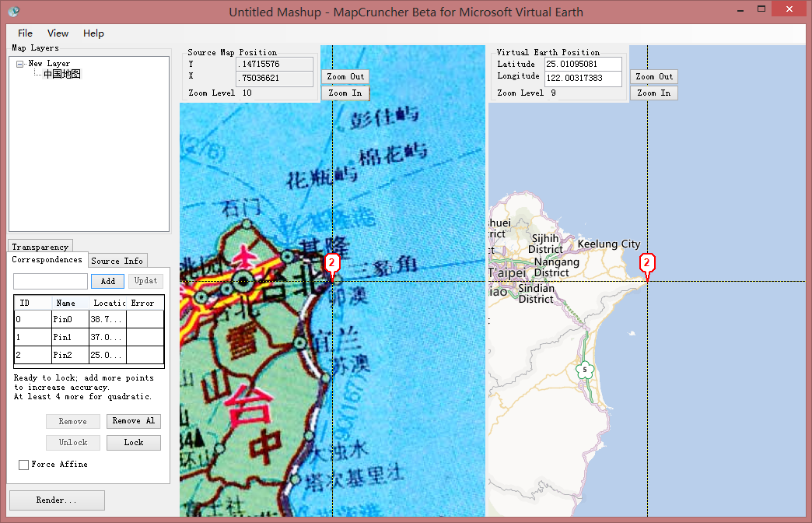Click the Unlock button

pyautogui.click(x=72, y=443)
